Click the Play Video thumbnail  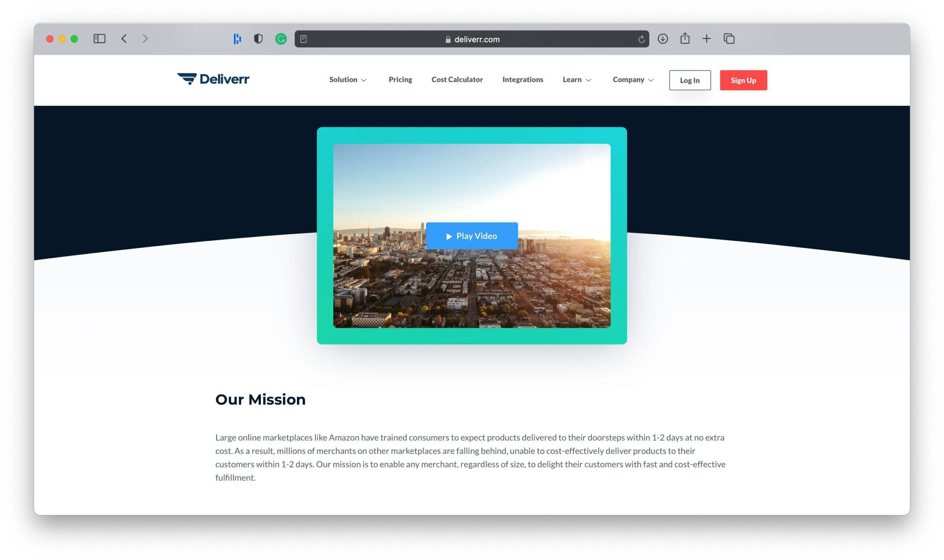click(x=472, y=235)
